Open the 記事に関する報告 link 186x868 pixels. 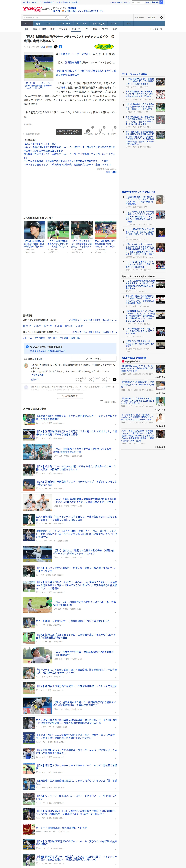[32, 134]
